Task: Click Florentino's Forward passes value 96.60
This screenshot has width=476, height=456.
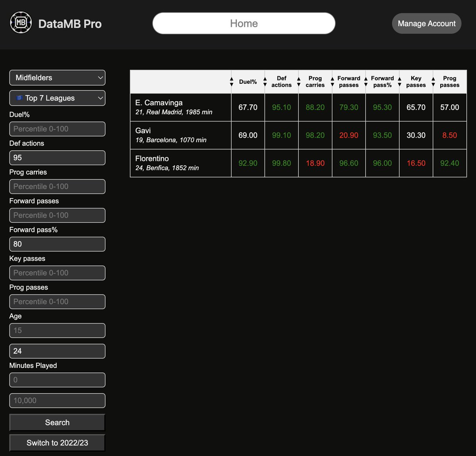Action: click(x=349, y=163)
